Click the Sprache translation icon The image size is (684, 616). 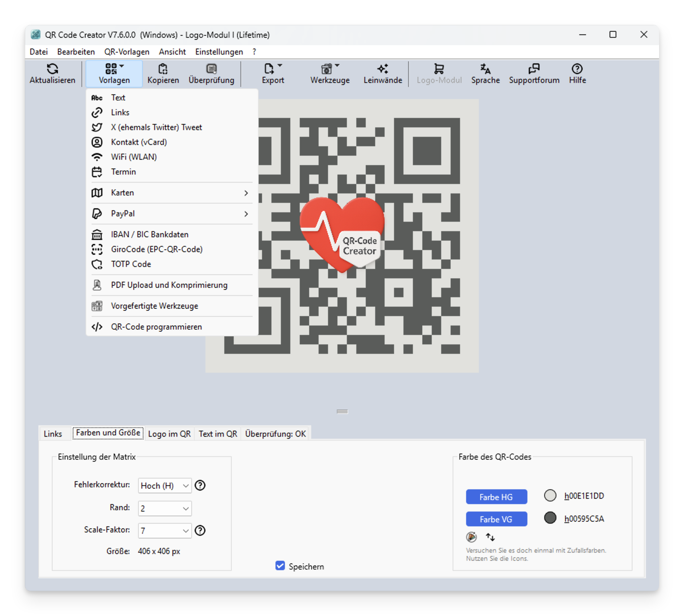click(485, 69)
